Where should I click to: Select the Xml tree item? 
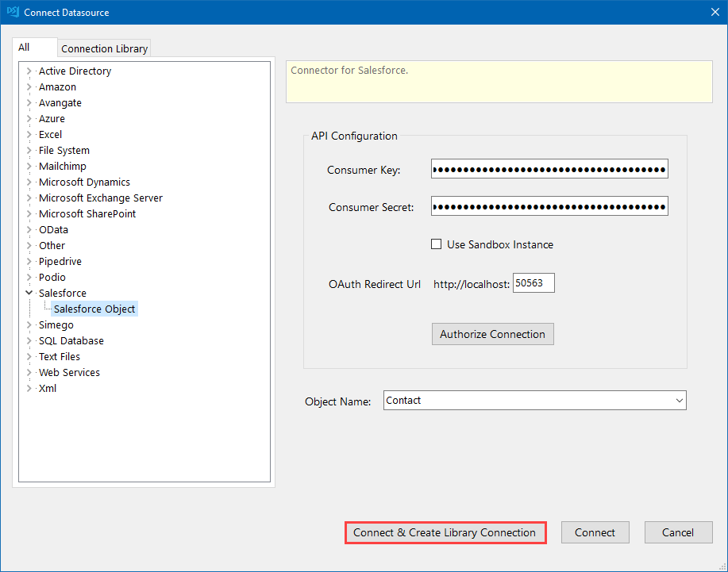[48, 388]
